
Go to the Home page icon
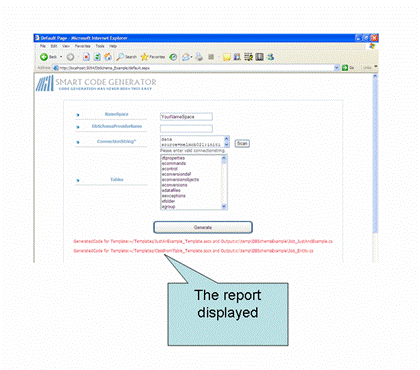pyautogui.click(x=108, y=57)
